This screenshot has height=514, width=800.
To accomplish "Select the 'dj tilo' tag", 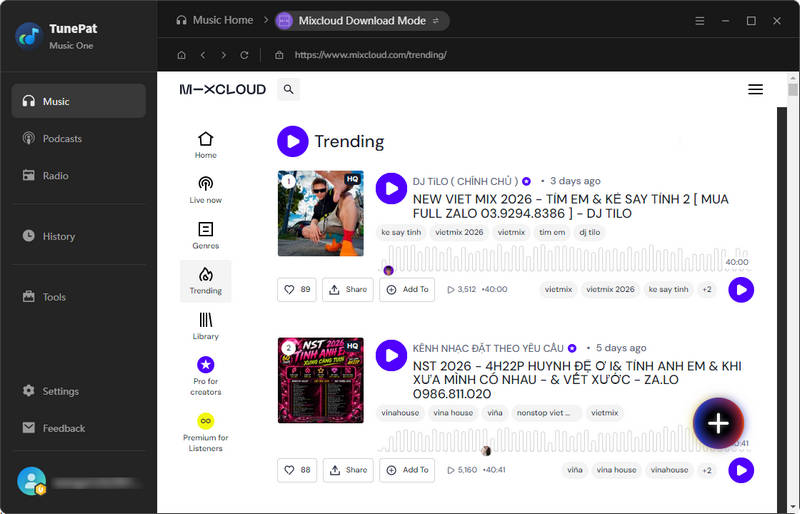I will [589, 232].
